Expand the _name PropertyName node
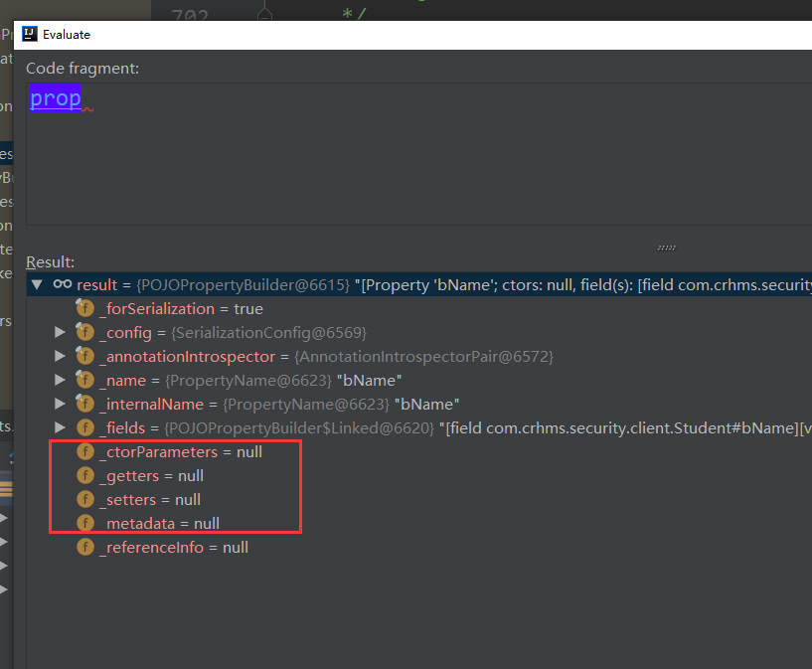This screenshot has width=812, height=669. (x=61, y=381)
